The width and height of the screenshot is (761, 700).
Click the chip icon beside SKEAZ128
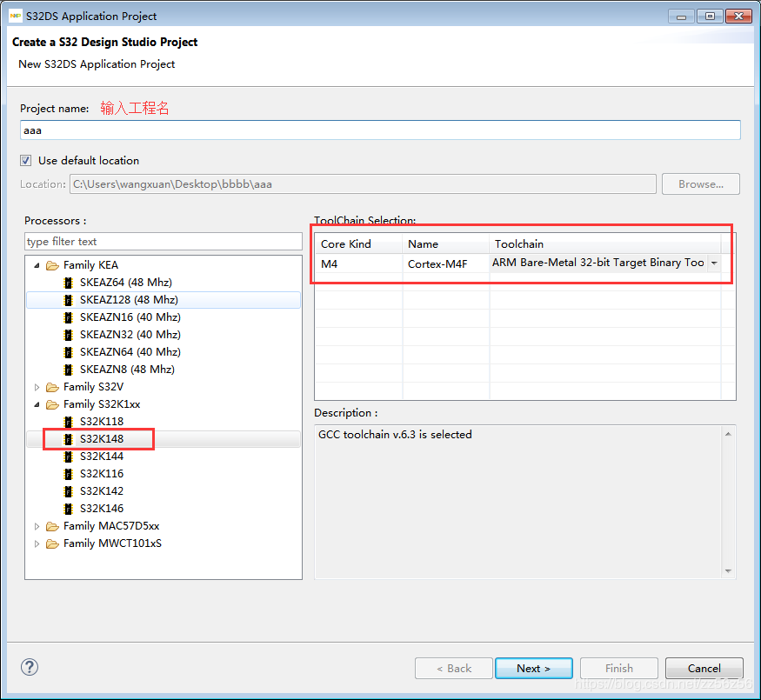[x=68, y=299]
